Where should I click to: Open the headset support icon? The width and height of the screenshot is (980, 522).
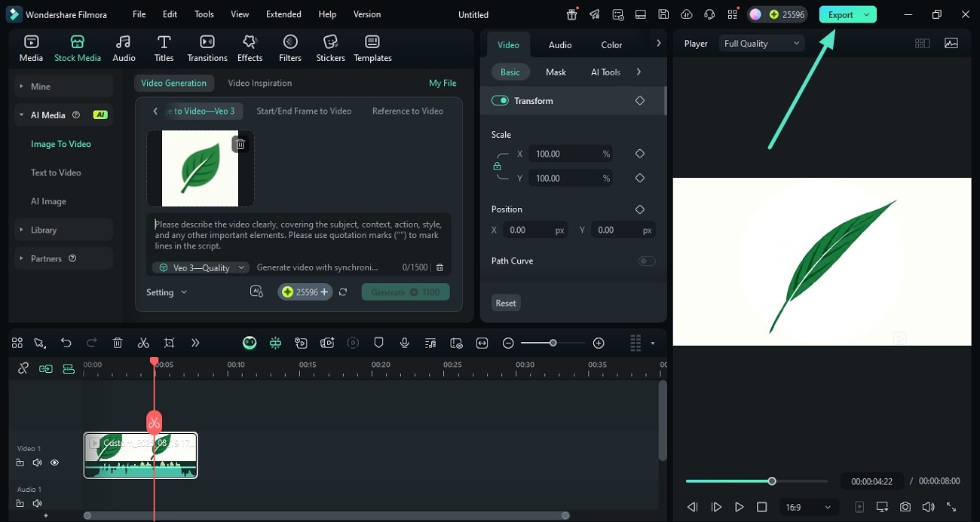(709, 14)
